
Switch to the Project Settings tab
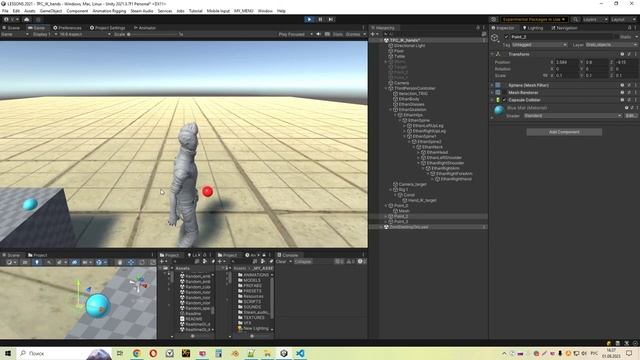(x=107, y=28)
